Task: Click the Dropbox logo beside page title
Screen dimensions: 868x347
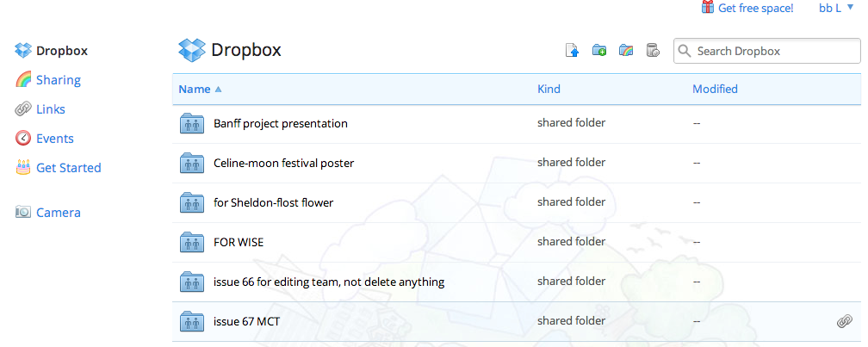Action: (191, 51)
